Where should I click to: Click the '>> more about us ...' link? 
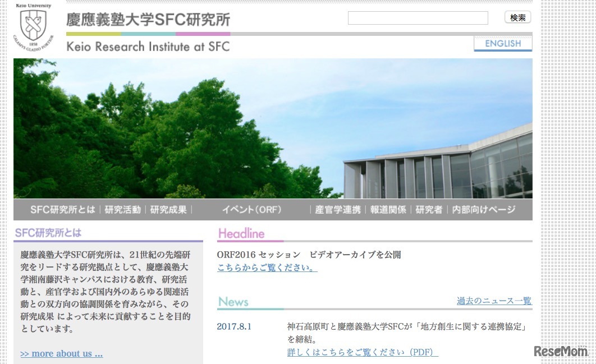point(62,354)
